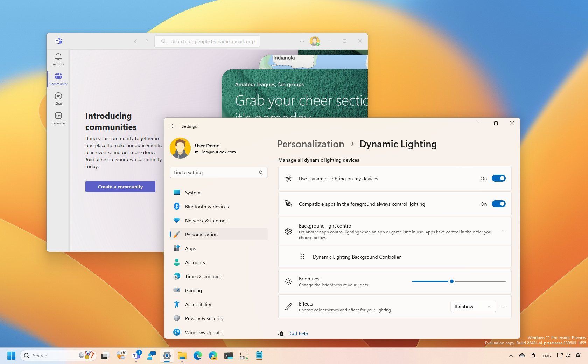Screen dimensions: 588x364
Task: Open the Activity tab in Teams
Action: [58, 59]
